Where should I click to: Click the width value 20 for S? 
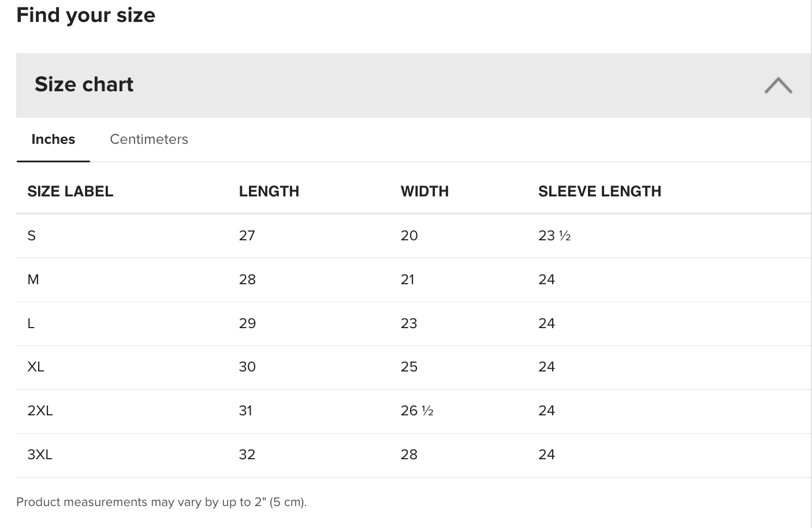click(409, 236)
